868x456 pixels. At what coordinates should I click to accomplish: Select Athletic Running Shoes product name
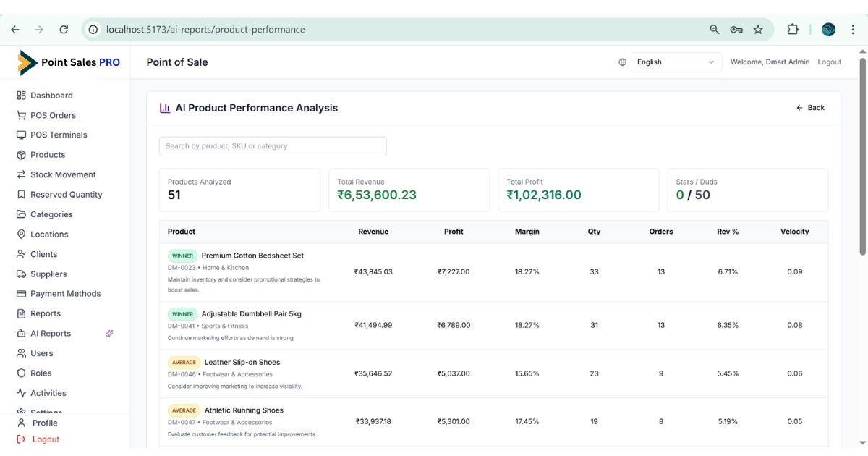coord(244,410)
